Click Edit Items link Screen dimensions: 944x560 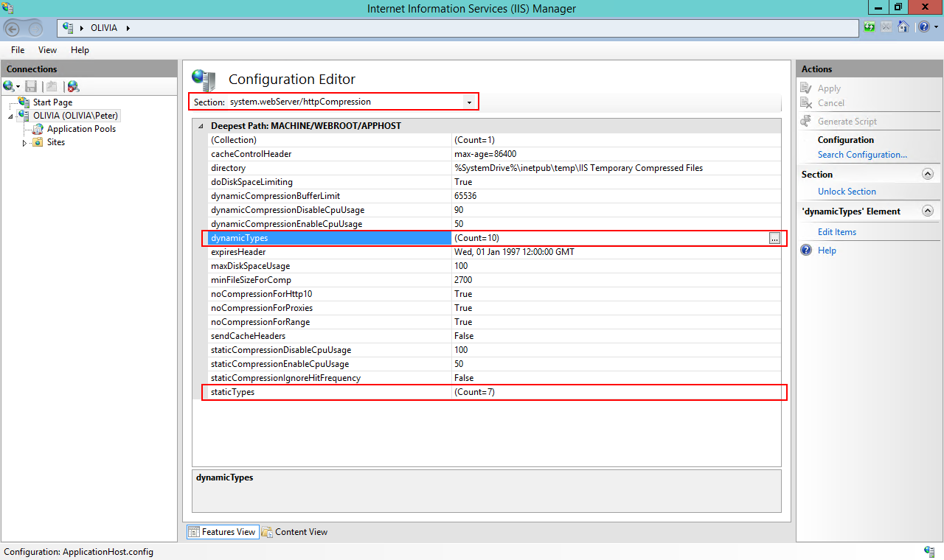(837, 232)
